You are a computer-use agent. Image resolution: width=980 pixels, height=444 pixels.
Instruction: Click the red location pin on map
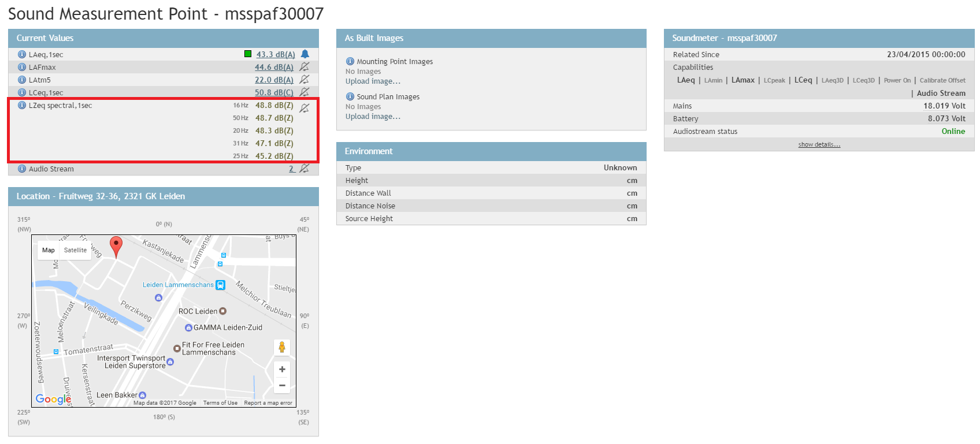pos(116,245)
